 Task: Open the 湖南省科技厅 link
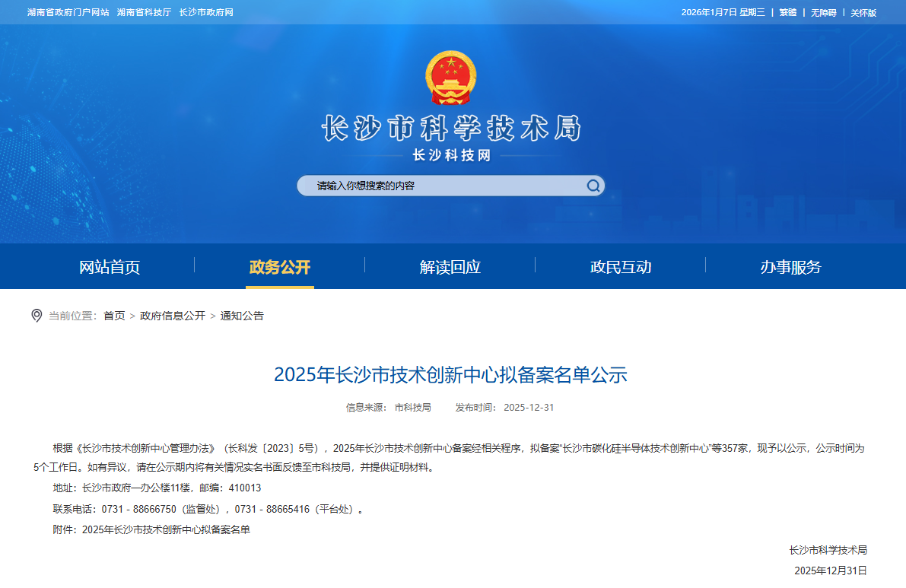tap(144, 13)
